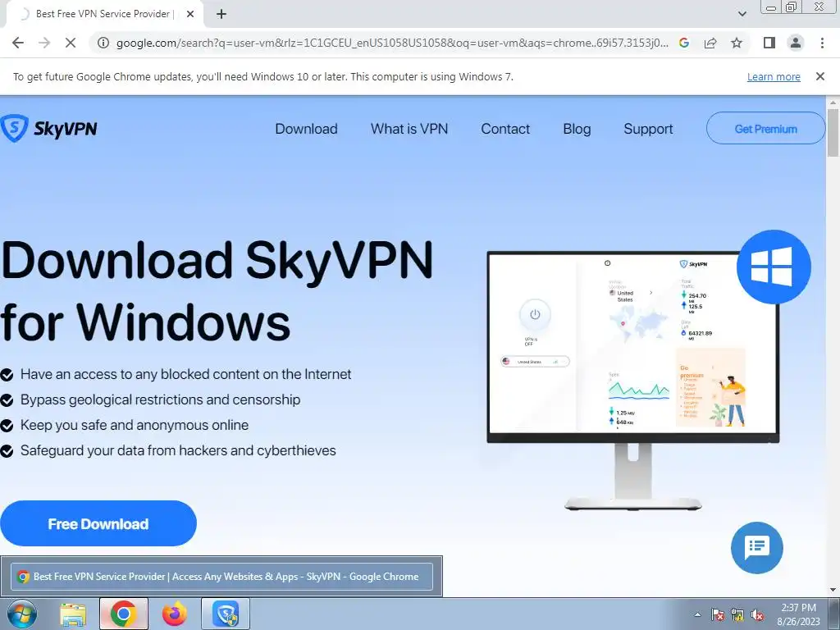The height and width of the screenshot is (630, 840).
Task: Click the browser back arrow
Action: pos(18,43)
